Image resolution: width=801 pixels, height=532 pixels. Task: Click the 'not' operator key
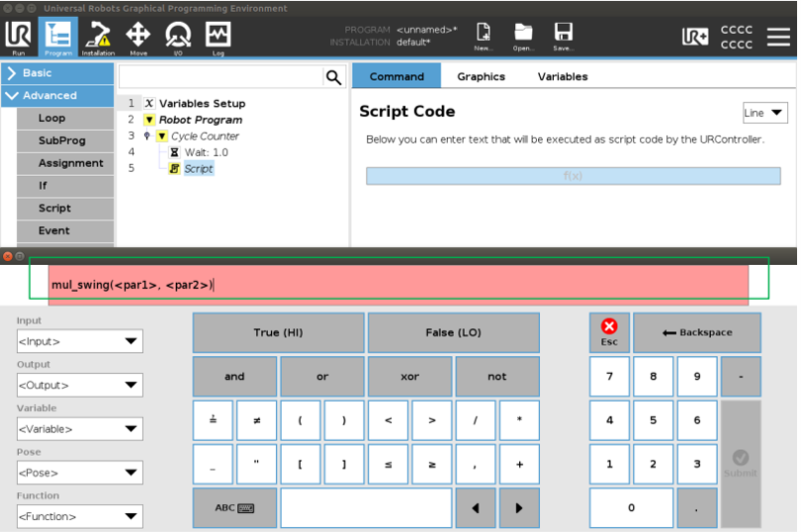(x=497, y=377)
